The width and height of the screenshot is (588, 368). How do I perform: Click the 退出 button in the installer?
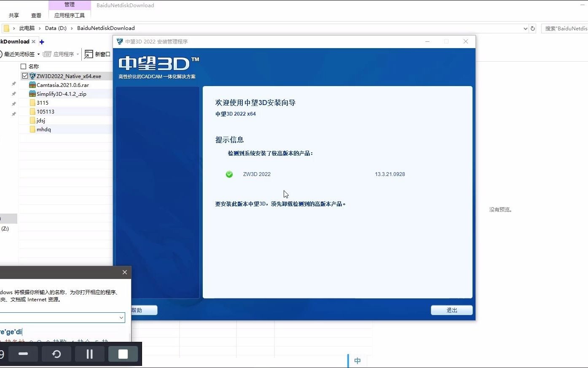click(x=451, y=310)
